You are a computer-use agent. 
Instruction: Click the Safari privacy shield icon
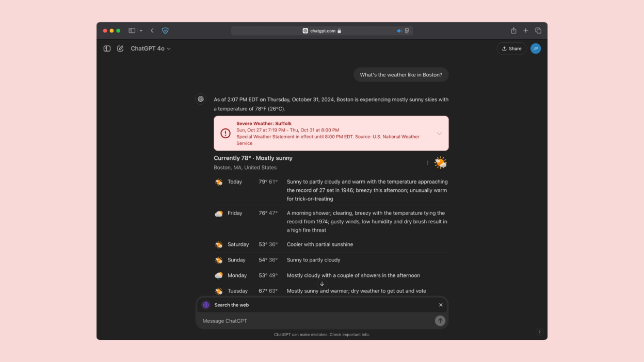(165, 31)
